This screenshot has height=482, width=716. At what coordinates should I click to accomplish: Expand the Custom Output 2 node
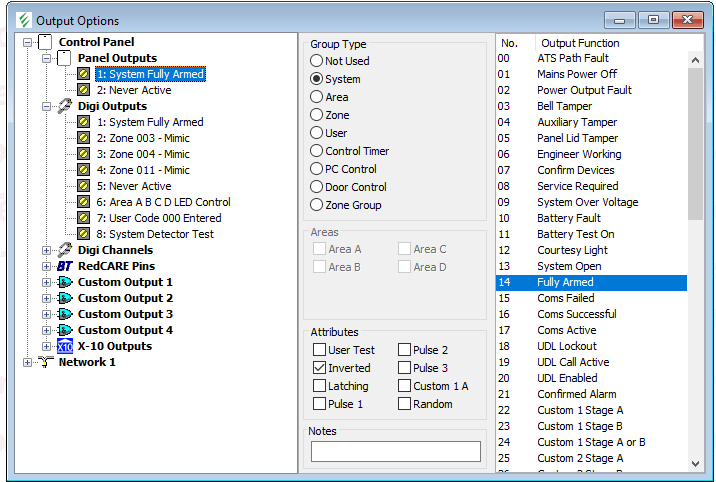47,298
